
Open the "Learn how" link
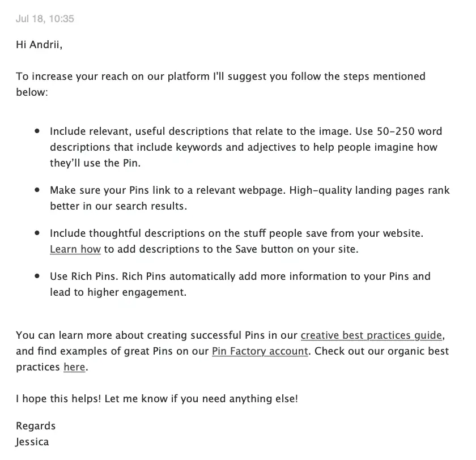75,249
